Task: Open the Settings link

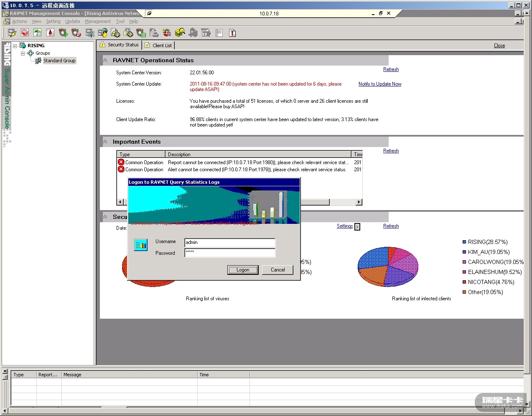Action: click(x=345, y=226)
